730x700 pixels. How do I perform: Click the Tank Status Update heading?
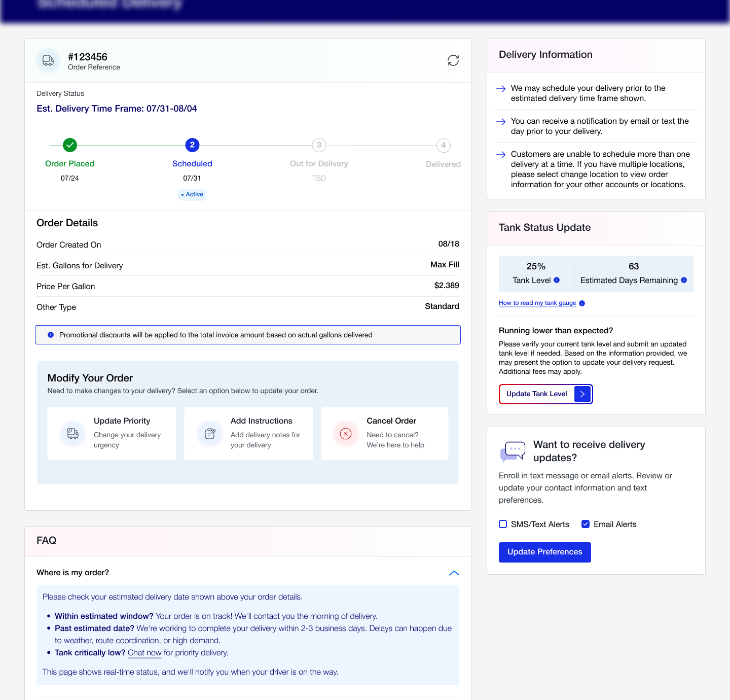coord(544,227)
